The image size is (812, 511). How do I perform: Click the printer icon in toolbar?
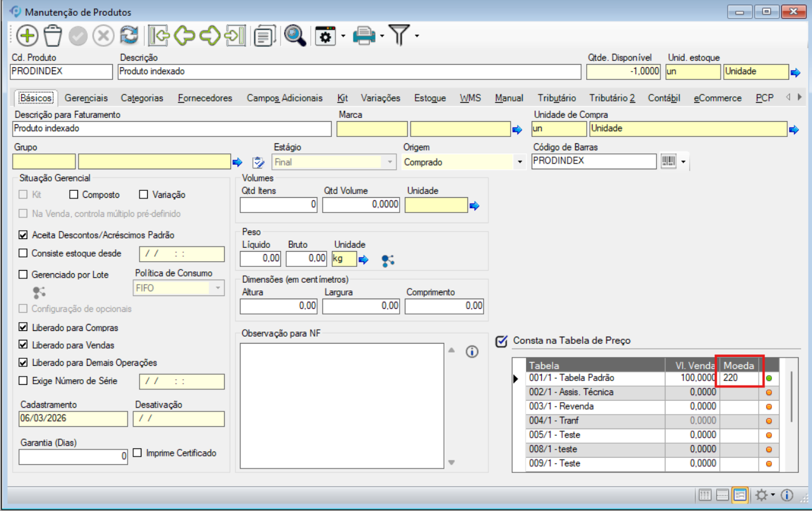pyautogui.click(x=364, y=36)
